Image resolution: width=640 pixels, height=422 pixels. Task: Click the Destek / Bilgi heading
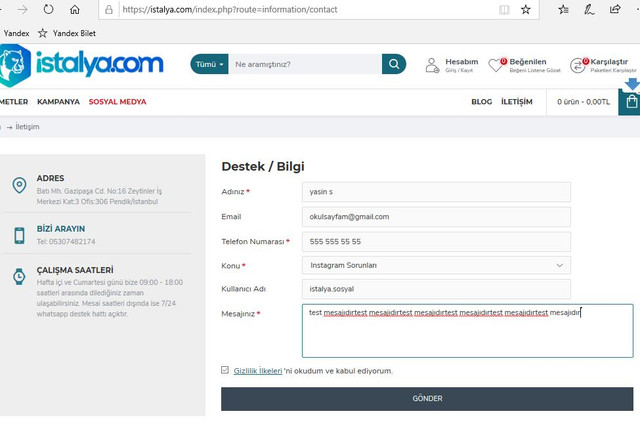[263, 166]
